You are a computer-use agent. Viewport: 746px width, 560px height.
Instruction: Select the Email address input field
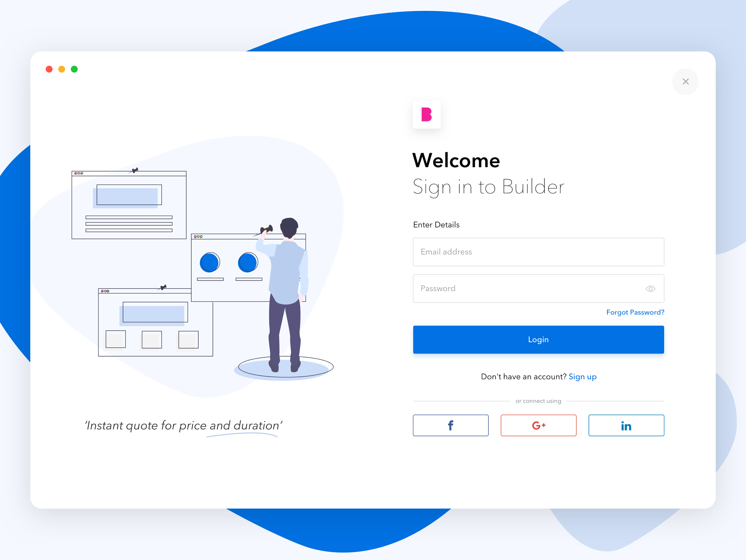[538, 252]
